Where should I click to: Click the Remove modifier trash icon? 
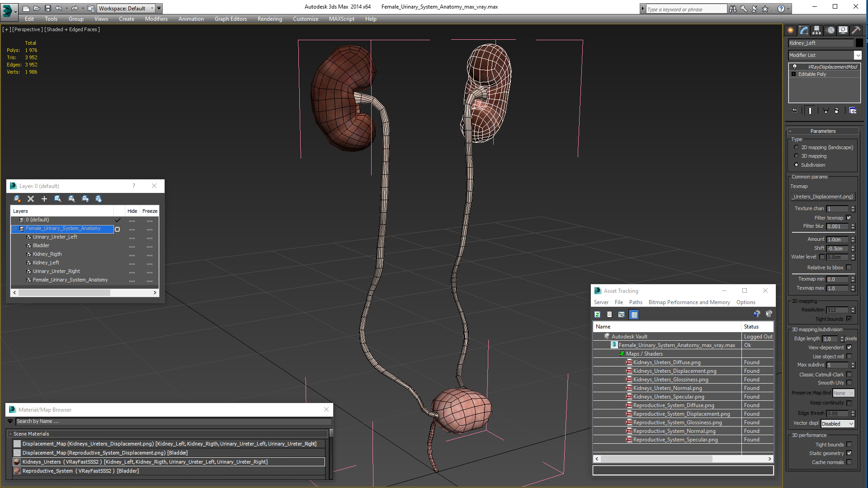[836, 111]
